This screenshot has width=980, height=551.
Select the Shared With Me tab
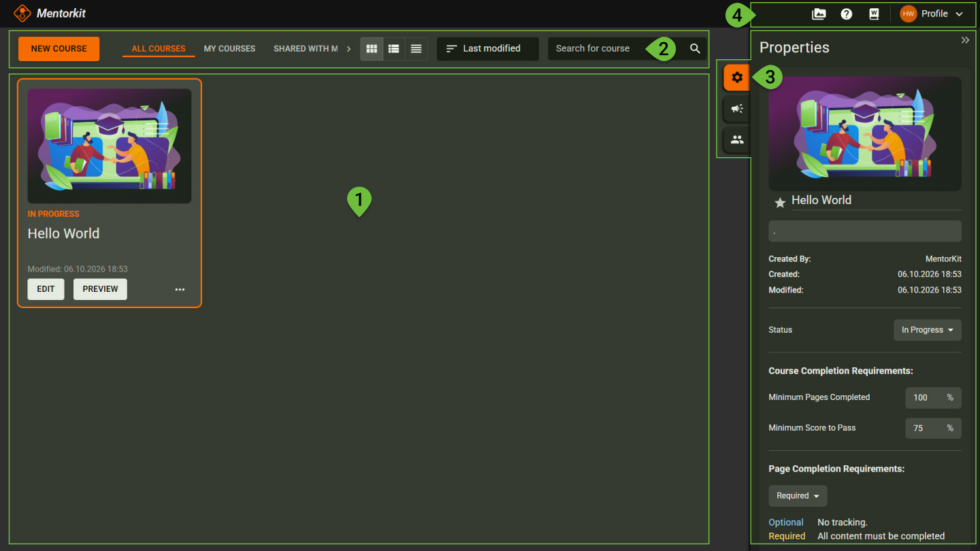306,49
